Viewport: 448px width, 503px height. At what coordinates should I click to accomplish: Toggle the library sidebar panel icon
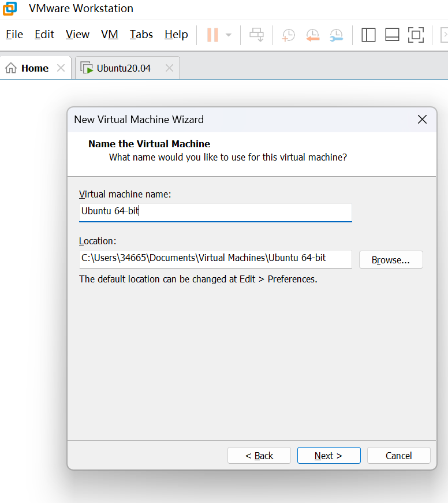[x=368, y=35]
